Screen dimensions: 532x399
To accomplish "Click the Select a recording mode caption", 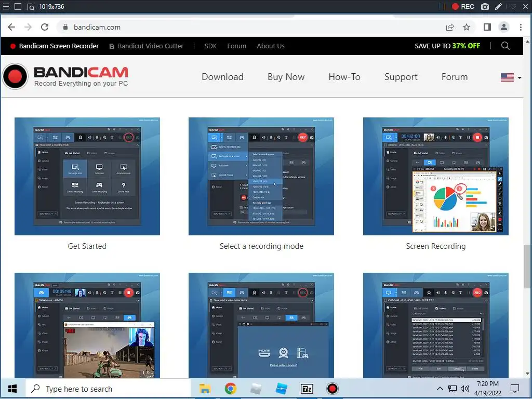I will (x=261, y=246).
